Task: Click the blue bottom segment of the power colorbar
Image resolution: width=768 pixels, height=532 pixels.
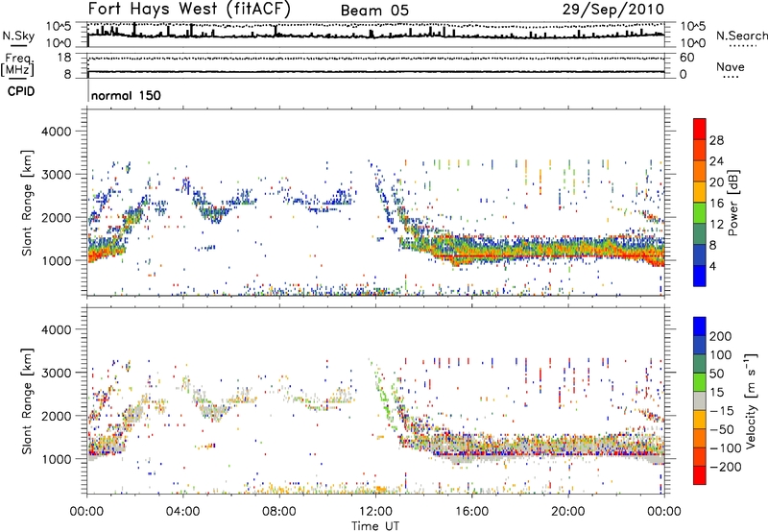Action: 700,276
